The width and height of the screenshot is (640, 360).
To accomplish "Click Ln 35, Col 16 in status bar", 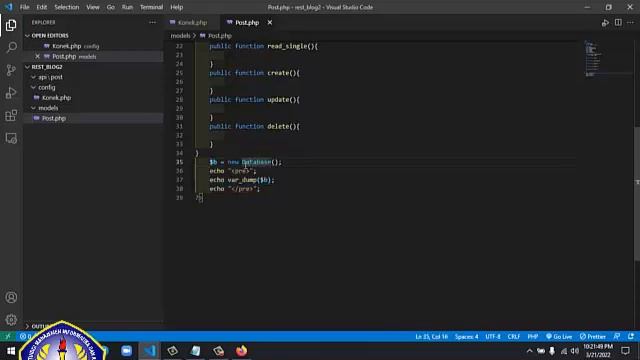I will (x=431, y=336).
